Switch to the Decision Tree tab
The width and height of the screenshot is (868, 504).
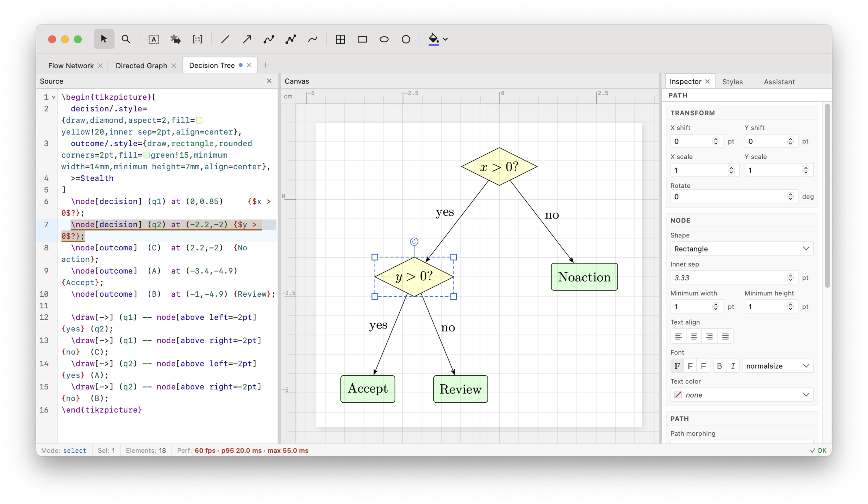[212, 65]
